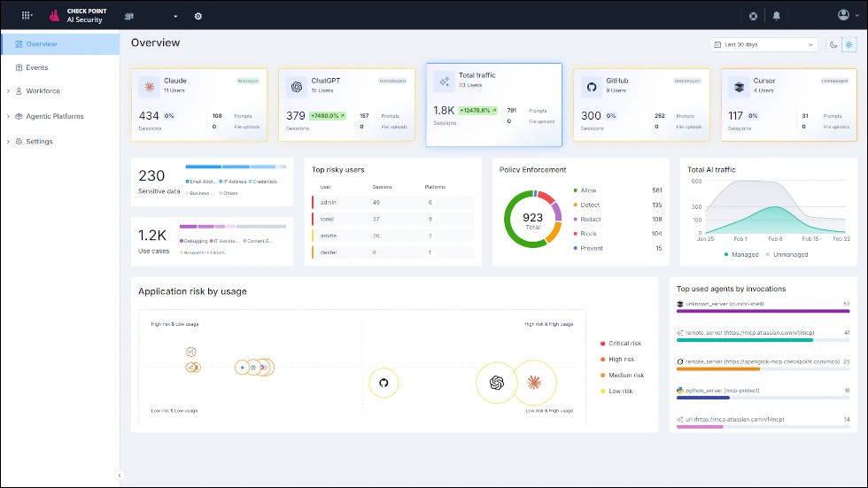Toggle Managed series in traffic chart legend

(x=741, y=254)
